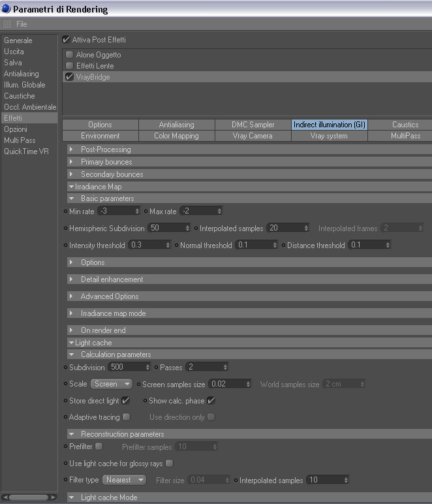Viewport: 432px width, 504px height.
Task: Select Opzioni in the sidebar
Action: (16, 129)
